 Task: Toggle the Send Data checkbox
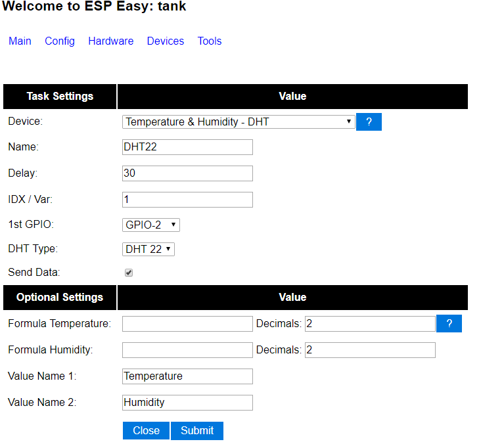point(129,273)
